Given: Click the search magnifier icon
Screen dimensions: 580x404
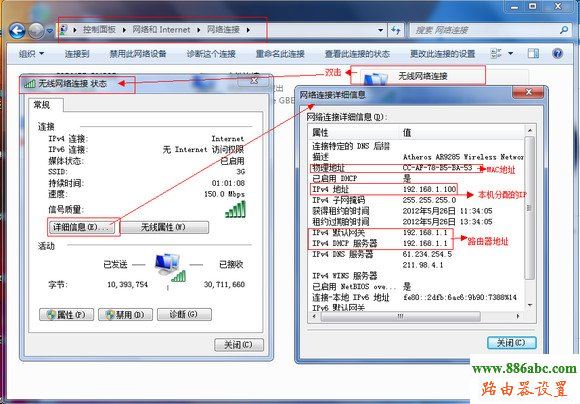Looking at the screenshot, I should (x=564, y=30).
